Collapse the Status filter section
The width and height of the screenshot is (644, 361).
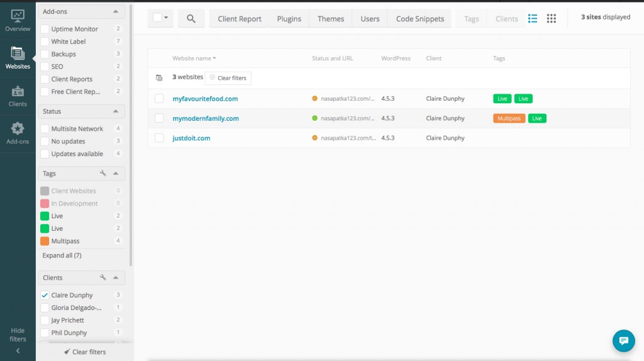[116, 111]
